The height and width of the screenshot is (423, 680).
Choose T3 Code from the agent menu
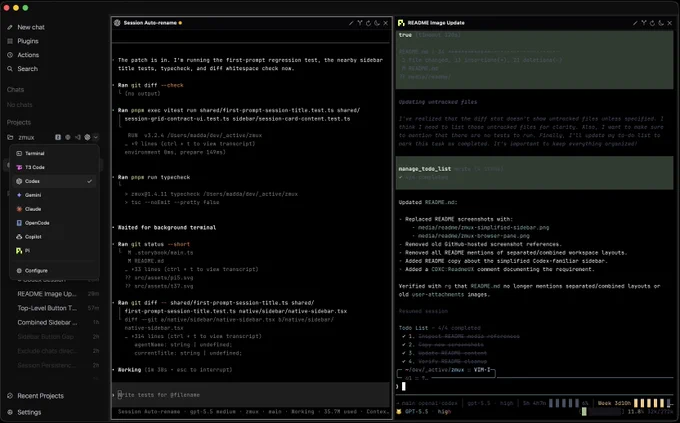(55, 167)
